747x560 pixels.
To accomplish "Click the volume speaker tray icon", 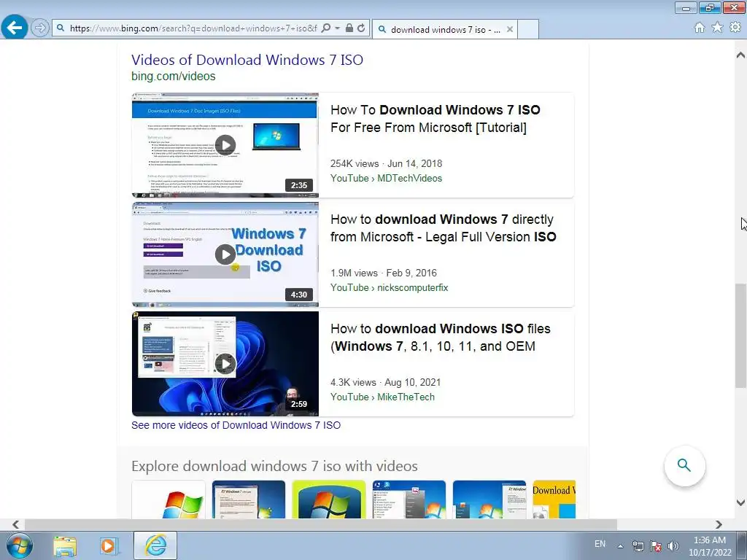I will click(673, 546).
